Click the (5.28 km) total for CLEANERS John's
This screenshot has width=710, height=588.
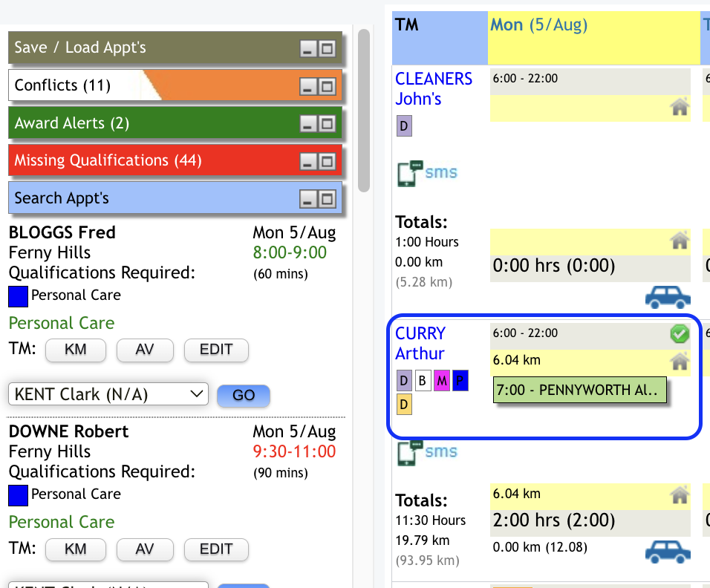coord(424,282)
